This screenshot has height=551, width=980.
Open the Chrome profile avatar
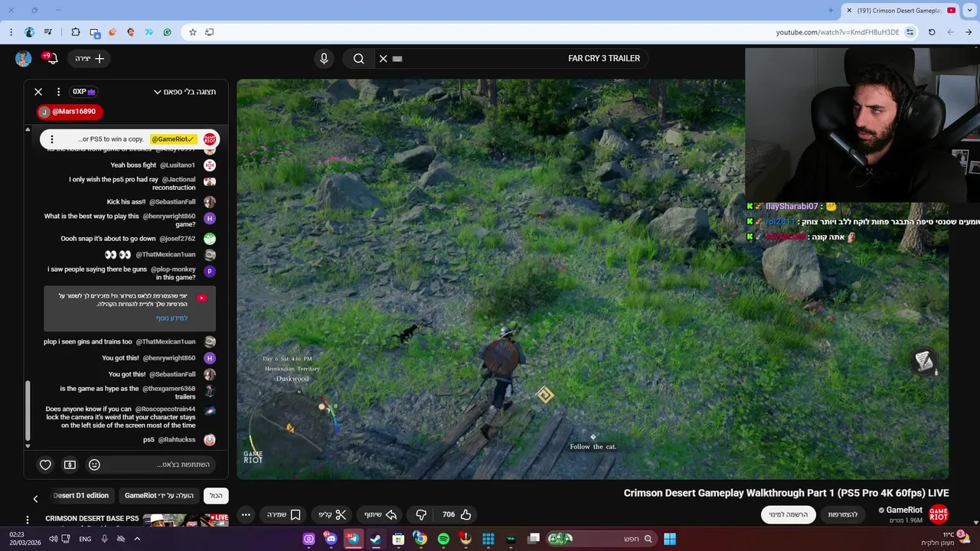click(29, 32)
